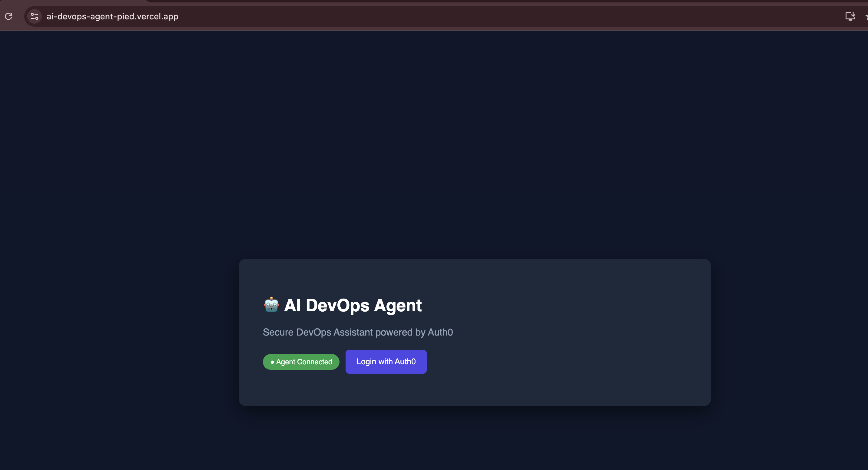
Task: Click the Secure DevOps Assistant subtitle text
Action: (357, 332)
